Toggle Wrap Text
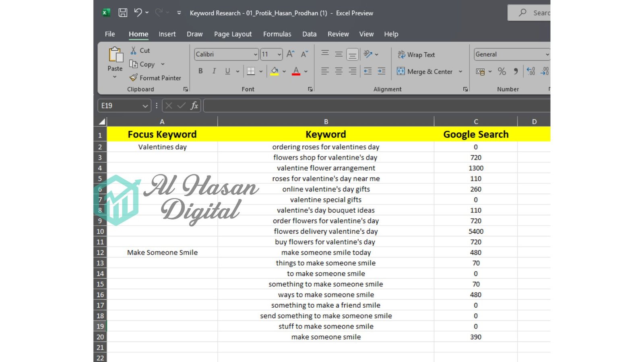 (x=416, y=55)
